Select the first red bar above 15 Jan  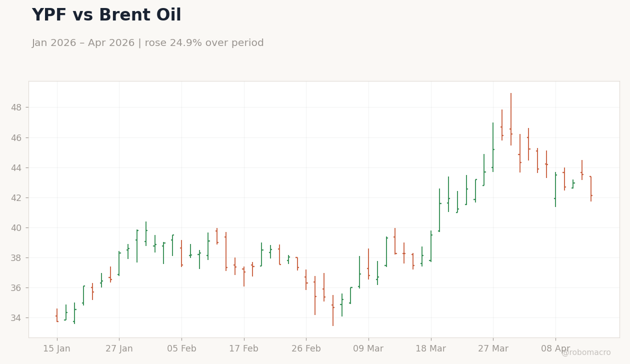tap(57, 315)
